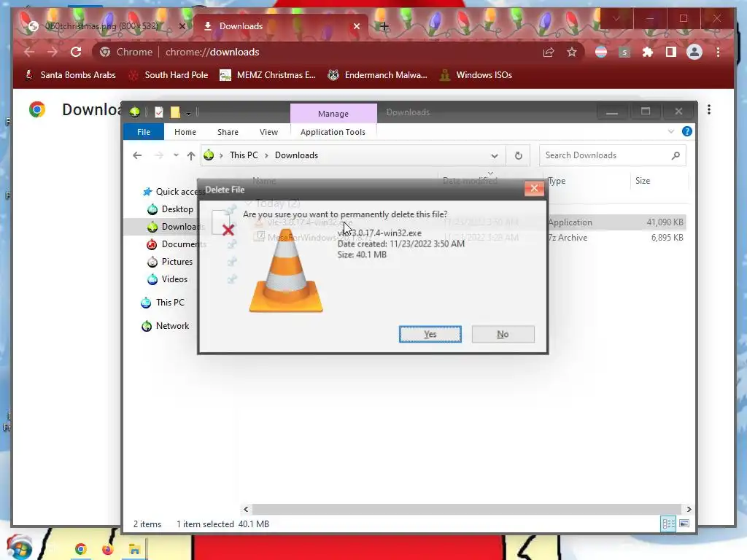The width and height of the screenshot is (747, 560).
Task: Click the horizontal scrollbar in Explorer
Action: click(x=466, y=509)
